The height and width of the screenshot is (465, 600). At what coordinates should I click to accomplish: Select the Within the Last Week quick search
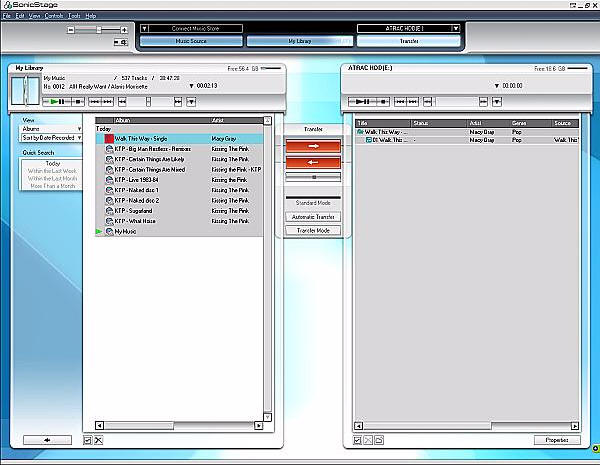coord(52,170)
